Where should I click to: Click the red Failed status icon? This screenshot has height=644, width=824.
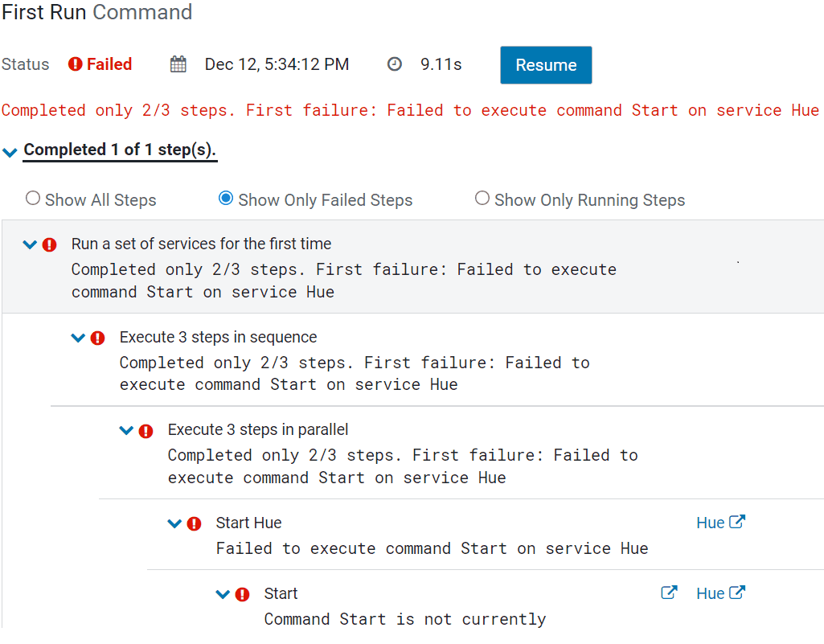click(x=75, y=64)
